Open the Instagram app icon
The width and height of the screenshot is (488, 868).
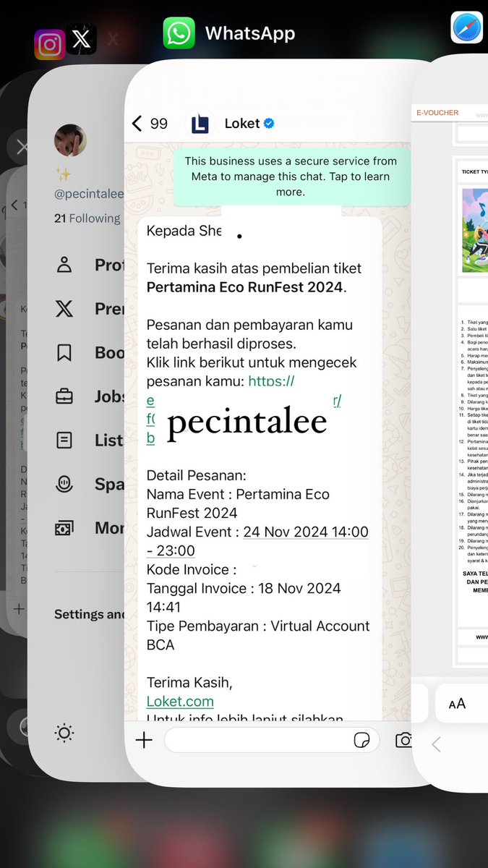[x=49, y=45]
